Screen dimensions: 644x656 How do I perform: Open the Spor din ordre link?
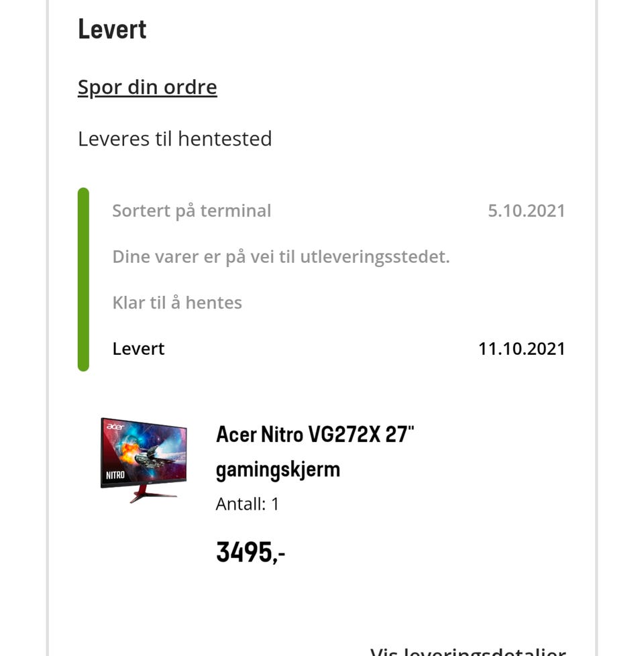tap(148, 88)
